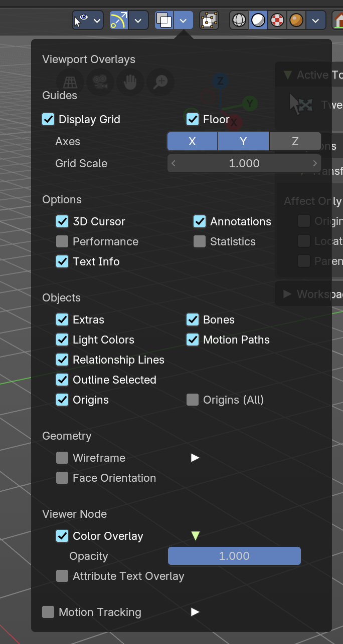Toggle the Y axis button
This screenshot has width=343, height=644.
243,141
